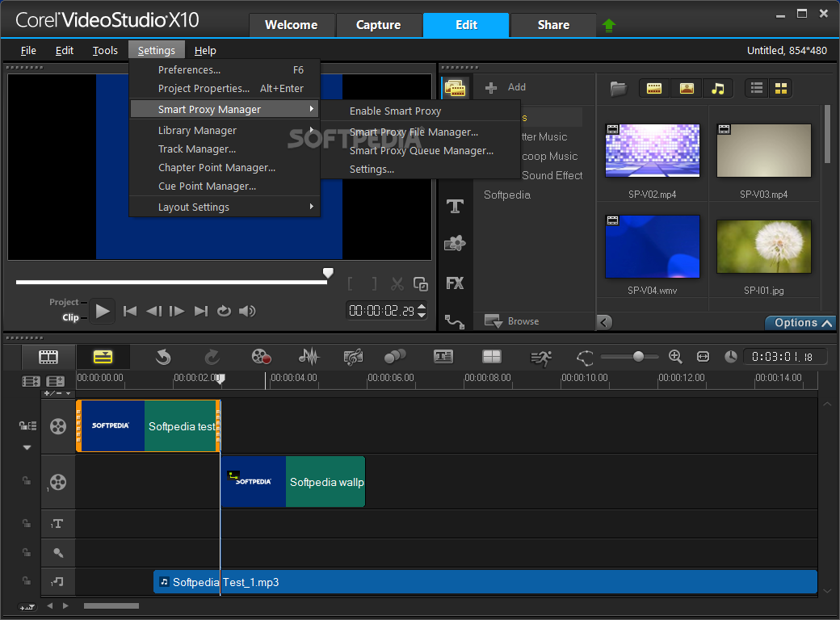The image size is (840, 620).
Task: Open the Title library (T) icon
Action: point(455,206)
